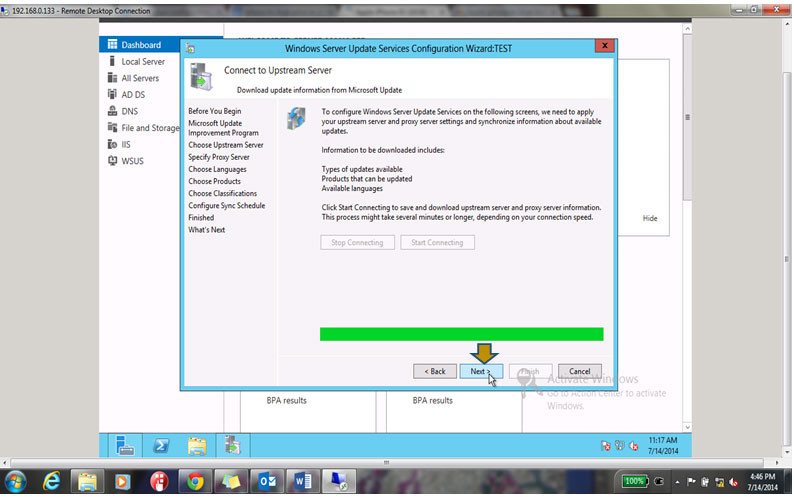The image size is (794, 497).
Task: Select the What's Next step
Action: (x=207, y=230)
